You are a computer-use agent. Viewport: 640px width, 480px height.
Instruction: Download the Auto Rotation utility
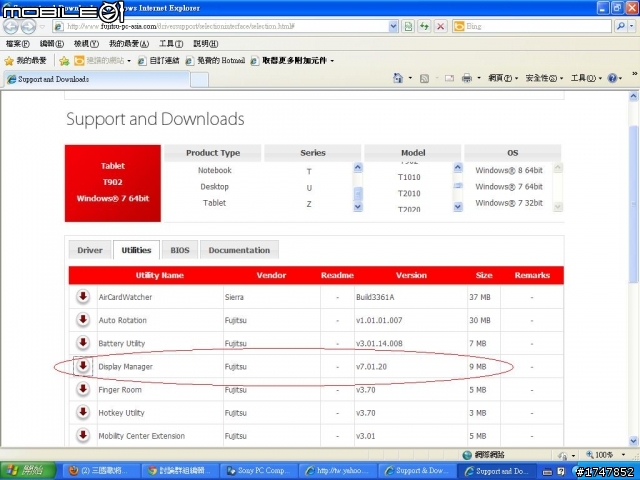83,320
